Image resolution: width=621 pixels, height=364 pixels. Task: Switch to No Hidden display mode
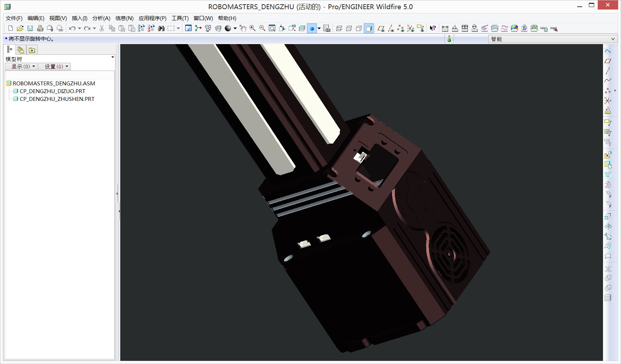359,28
